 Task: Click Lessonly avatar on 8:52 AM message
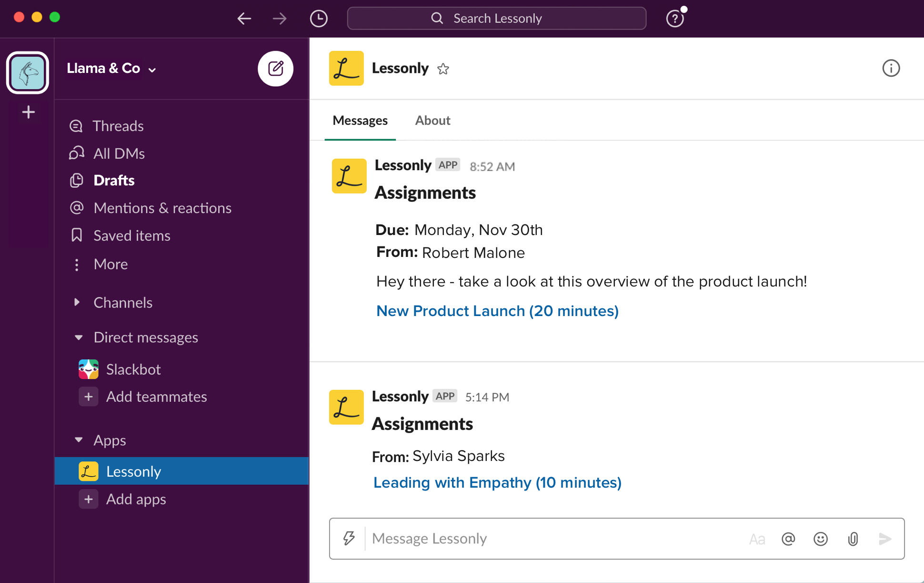click(349, 176)
